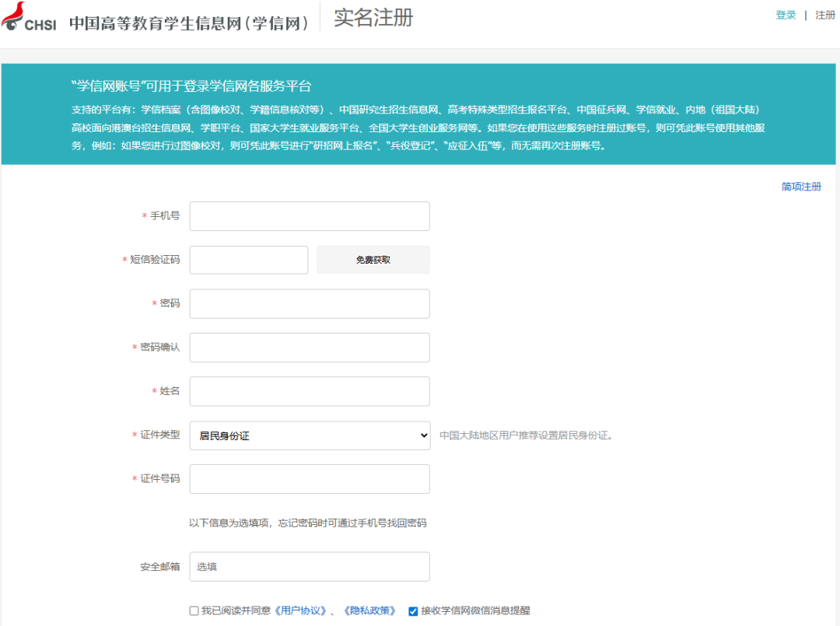The image size is (840, 626).
Task: Focus the 密码 input field
Action: pyautogui.click(x=310, y=303)
